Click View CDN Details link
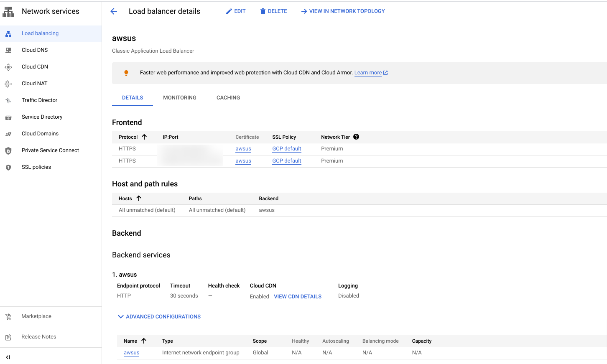This screenshot has width=607, height=364. pyautogui.click(x=298, y=297)
